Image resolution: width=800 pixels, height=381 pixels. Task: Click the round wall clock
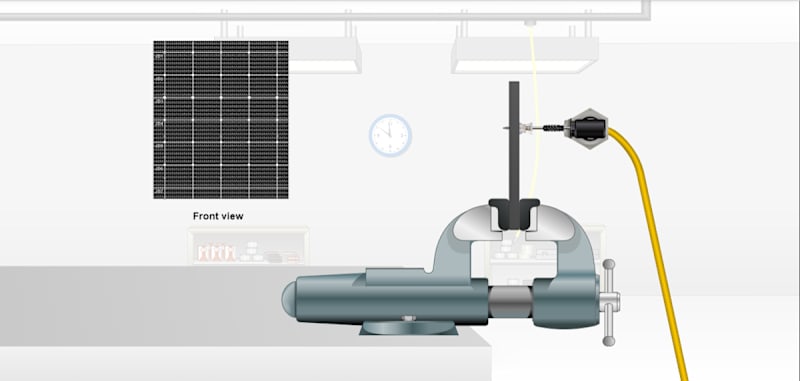[390, 135]
